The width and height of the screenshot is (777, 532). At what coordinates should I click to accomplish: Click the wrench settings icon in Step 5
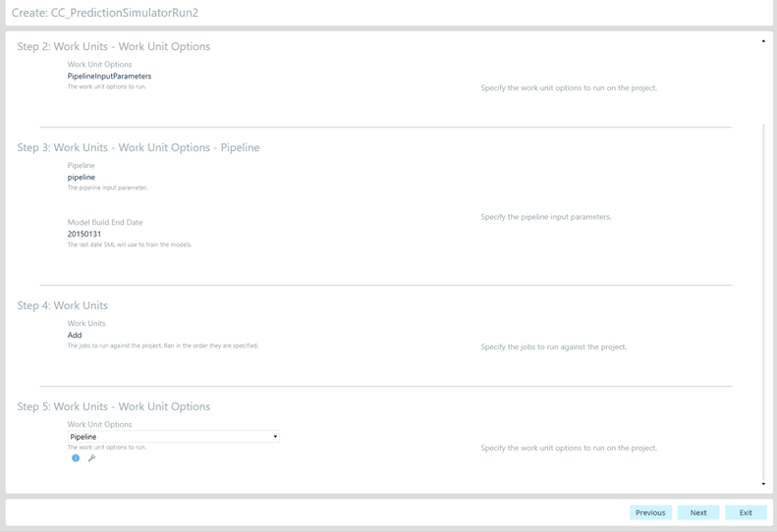92,458
